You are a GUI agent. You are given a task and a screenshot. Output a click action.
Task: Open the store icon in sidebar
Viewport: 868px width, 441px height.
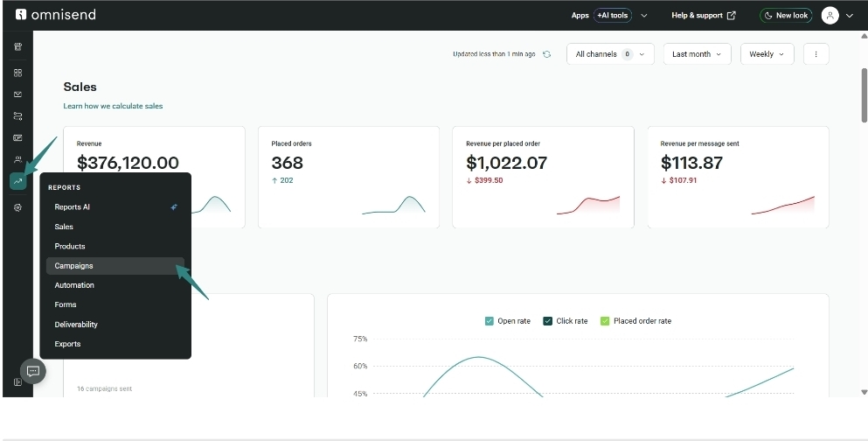pos(17,46)
